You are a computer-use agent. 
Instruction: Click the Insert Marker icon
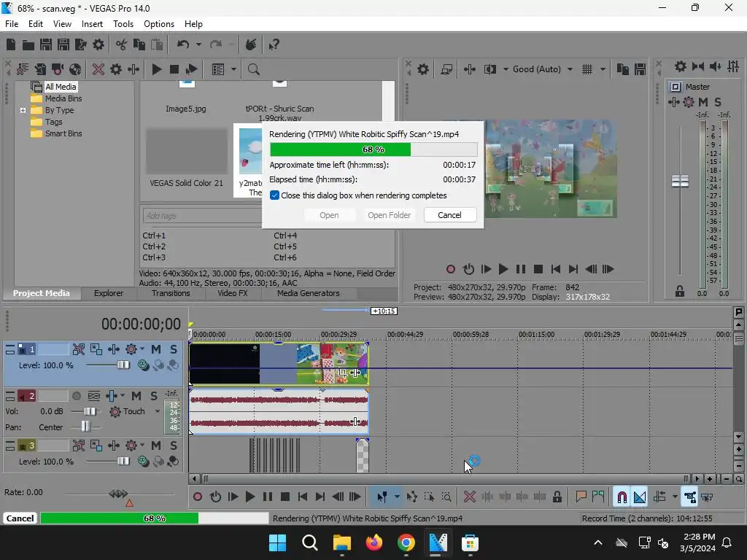[581, 497]
